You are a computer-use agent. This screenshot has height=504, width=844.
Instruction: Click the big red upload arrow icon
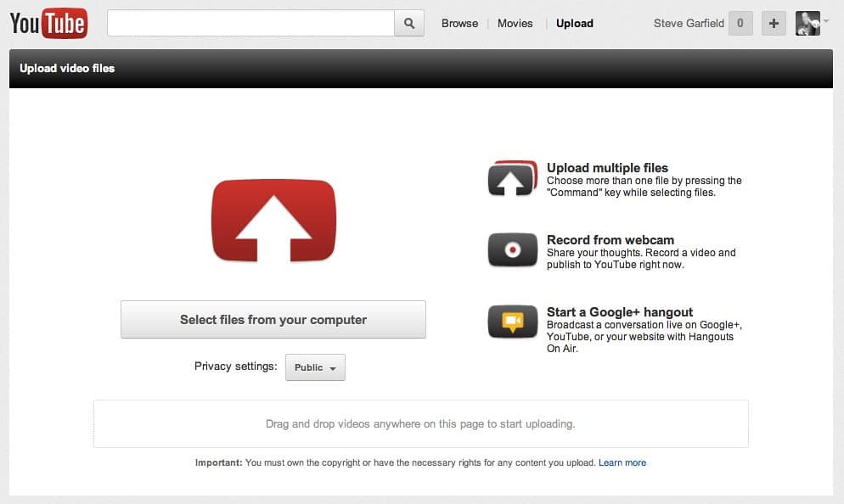pyautogui.click(x=273, y=221)
